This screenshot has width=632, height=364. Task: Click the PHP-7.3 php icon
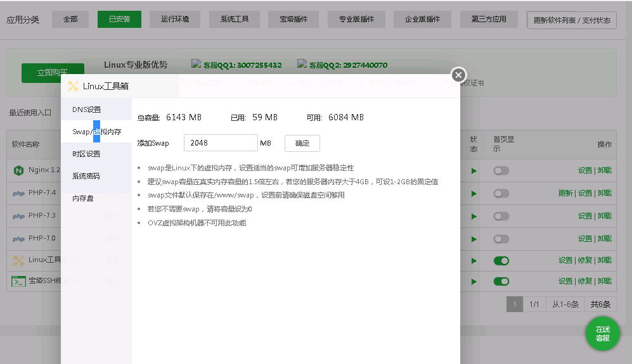point(18,217)
